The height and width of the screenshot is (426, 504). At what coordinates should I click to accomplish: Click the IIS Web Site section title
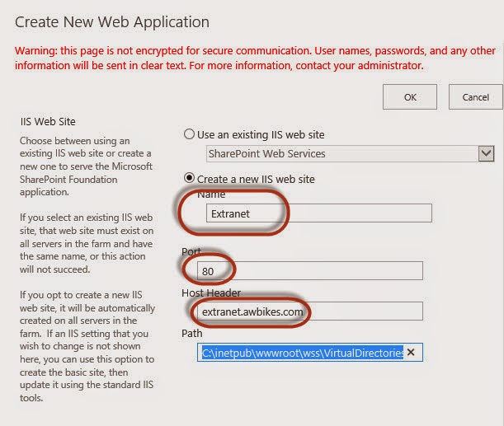coord(48,122)
